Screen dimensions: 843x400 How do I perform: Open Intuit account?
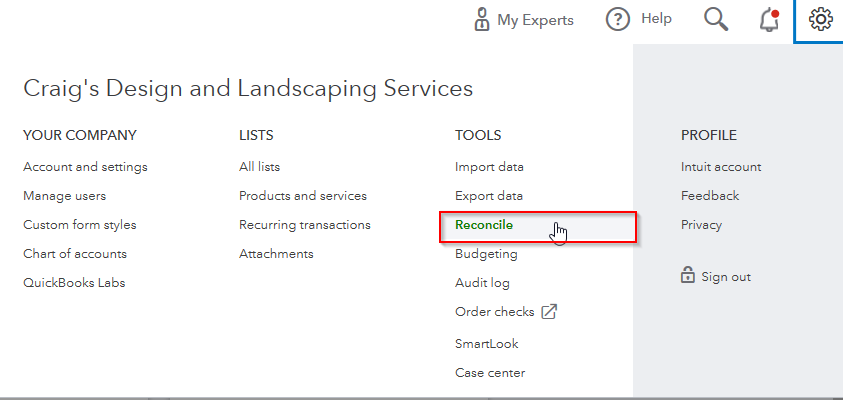721,167
